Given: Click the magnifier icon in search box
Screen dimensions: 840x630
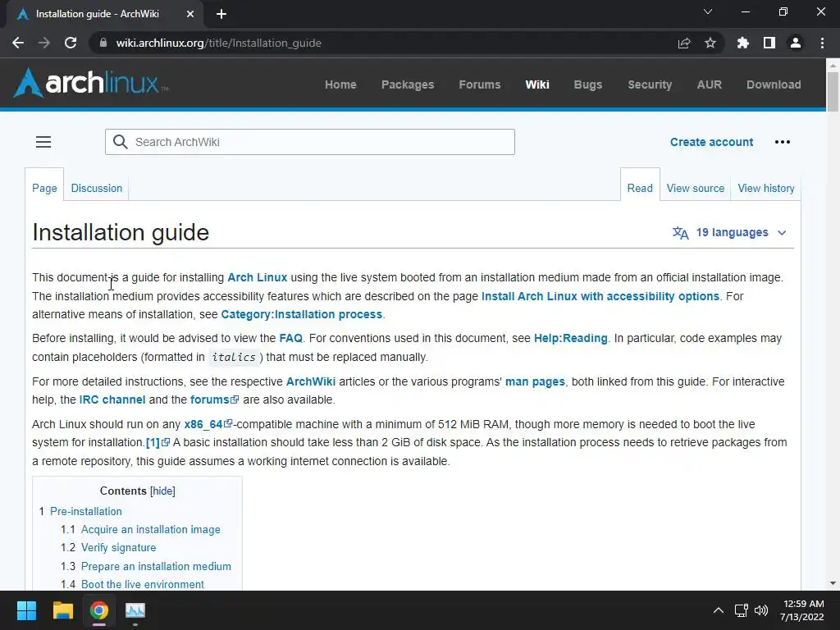Looking at the screenshot, I should tap(121, 142).
